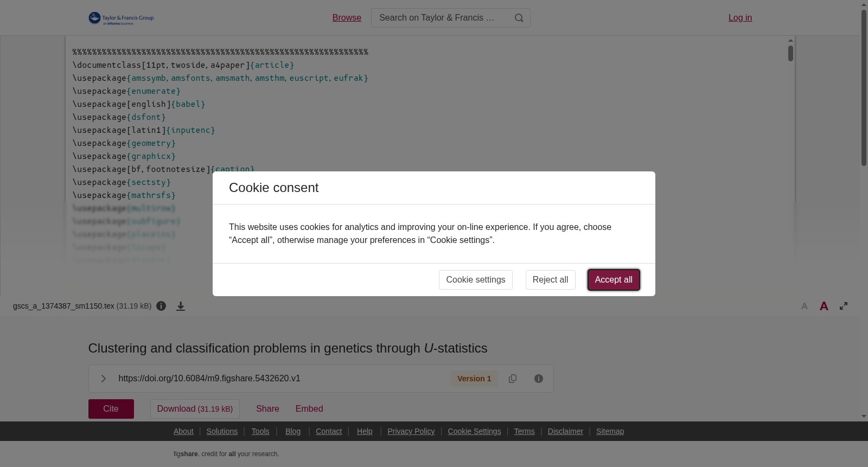Open the Share option

click(x=267, y=409)
